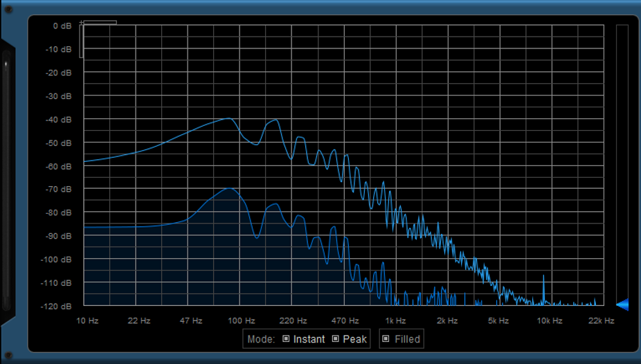Viewport: 641px width, 364px height.
Task: Click the -40 dB axis label
Action: click(58, 120)
